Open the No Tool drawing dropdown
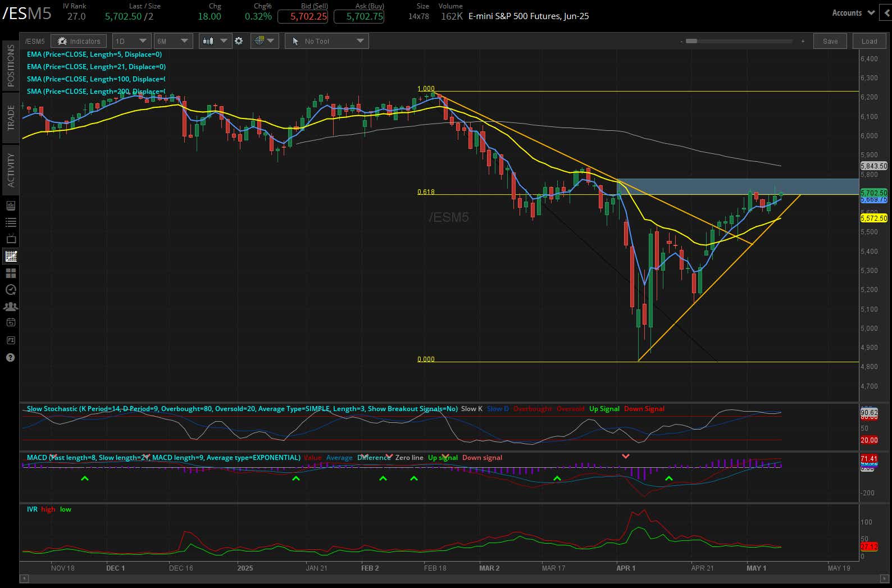The width and height of the screenshot is (892, 588). click(x=327, y=41)
